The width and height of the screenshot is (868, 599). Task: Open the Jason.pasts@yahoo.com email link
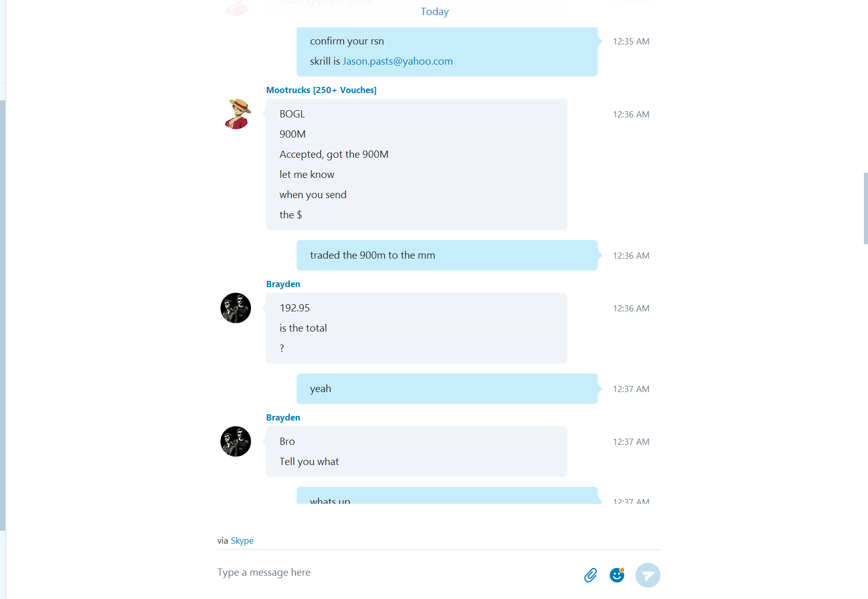coord(398,61)
